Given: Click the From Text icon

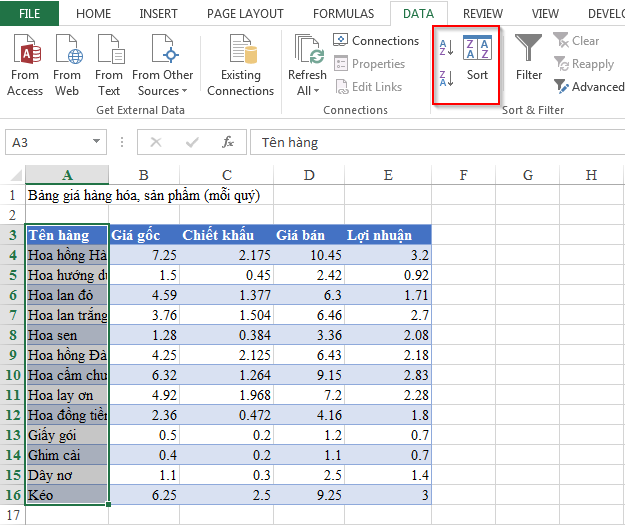Looking at the screenshot, I should click(110, 49).
